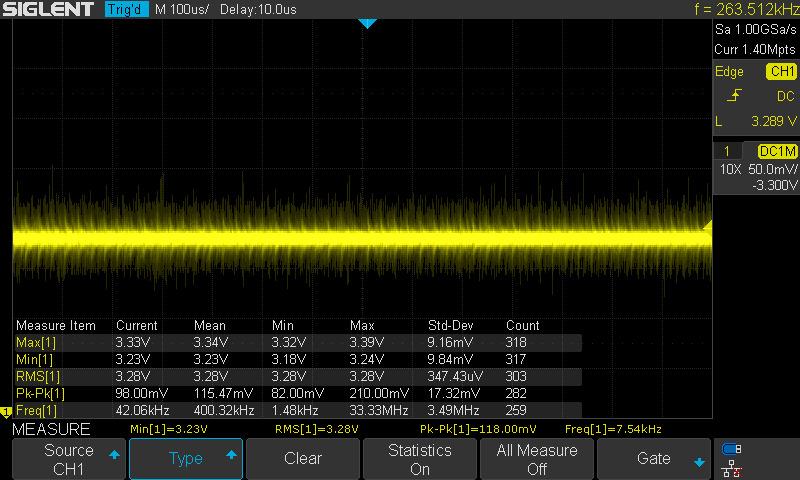Click the Sa 1.00GSa/s sample rate
The height and width of the screenshot is (480, 800).
tap(756, 30)
